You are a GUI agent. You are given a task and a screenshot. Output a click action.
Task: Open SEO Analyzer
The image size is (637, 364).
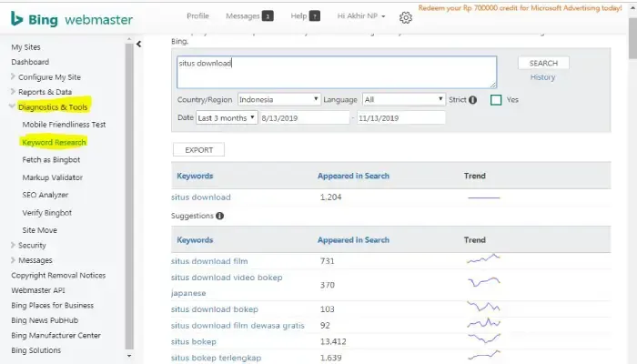[x=45, y=195]
